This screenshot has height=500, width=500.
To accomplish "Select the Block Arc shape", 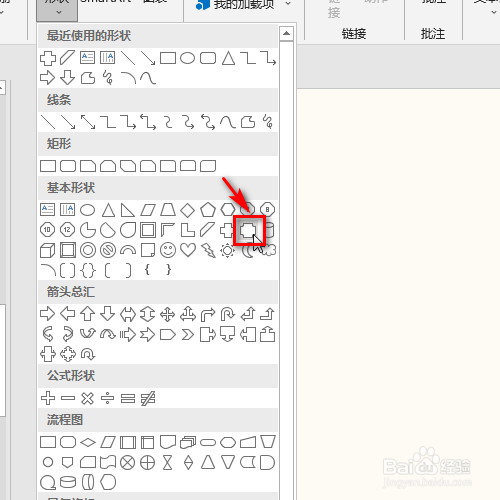I will [x=128, y=250].
